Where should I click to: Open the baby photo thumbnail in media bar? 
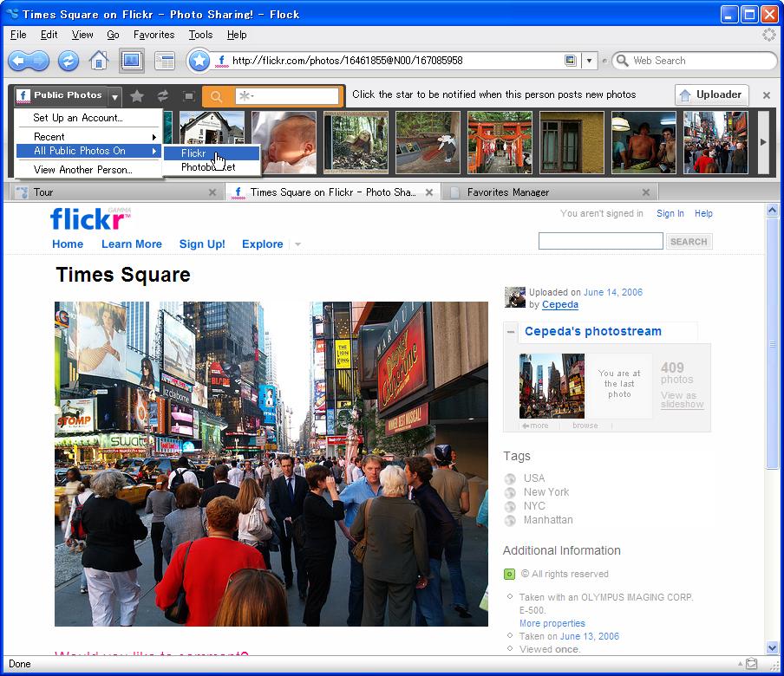point(284,142)
